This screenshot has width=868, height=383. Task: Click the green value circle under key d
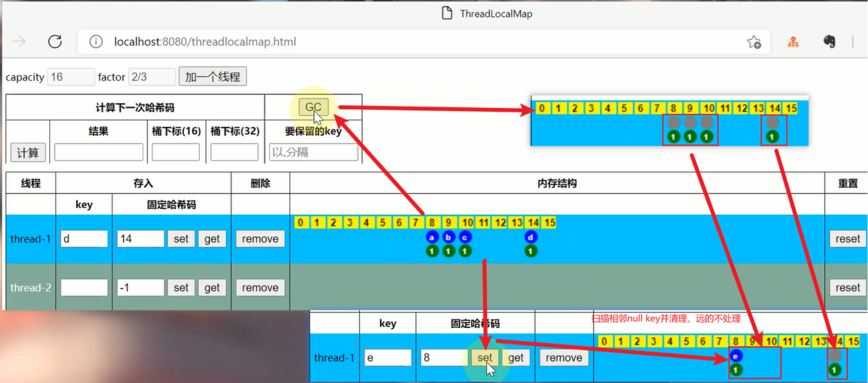pos(531,251)
